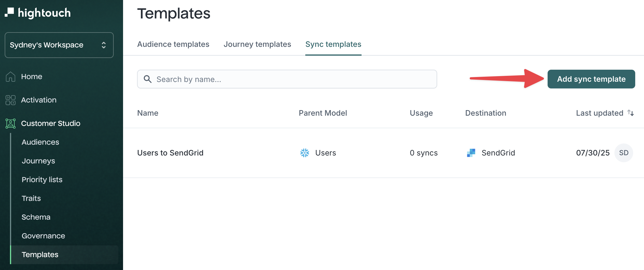
Task: Switch to Audience templates tab
Action: pyautogui.click(x=173, y=44)
